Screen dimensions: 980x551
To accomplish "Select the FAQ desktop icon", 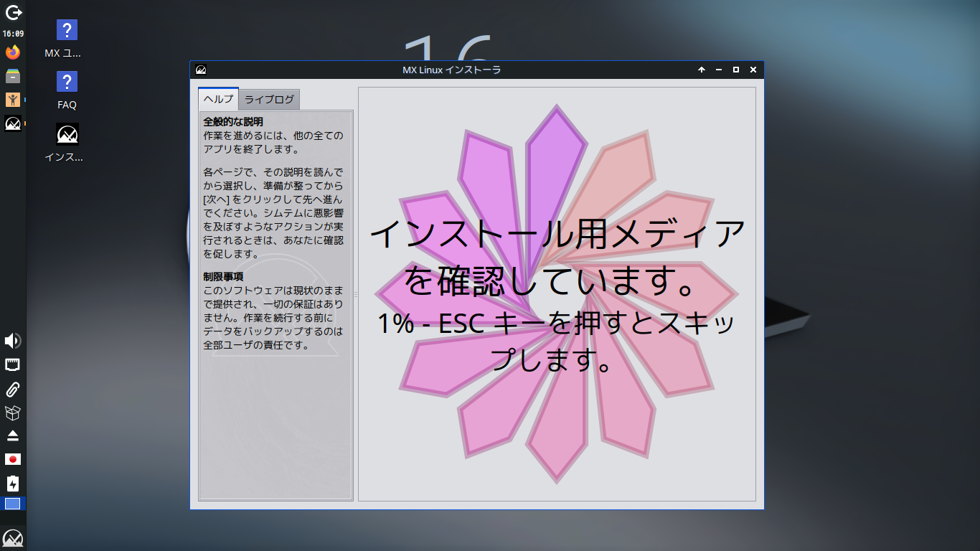I will (x=67, y=90).
